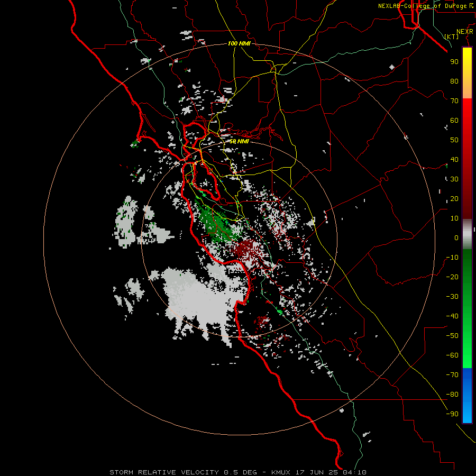Click the 0 value on the velocity scale

[456, 237]
